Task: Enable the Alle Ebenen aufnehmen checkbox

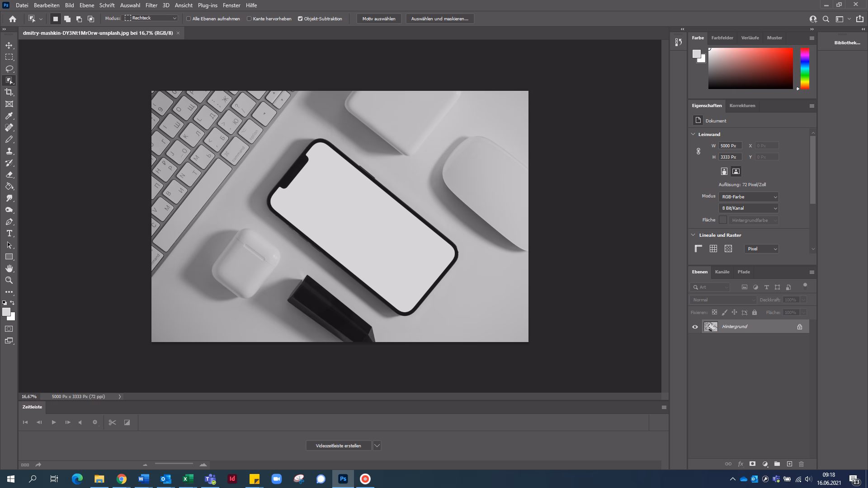Action: pos(189,19)
